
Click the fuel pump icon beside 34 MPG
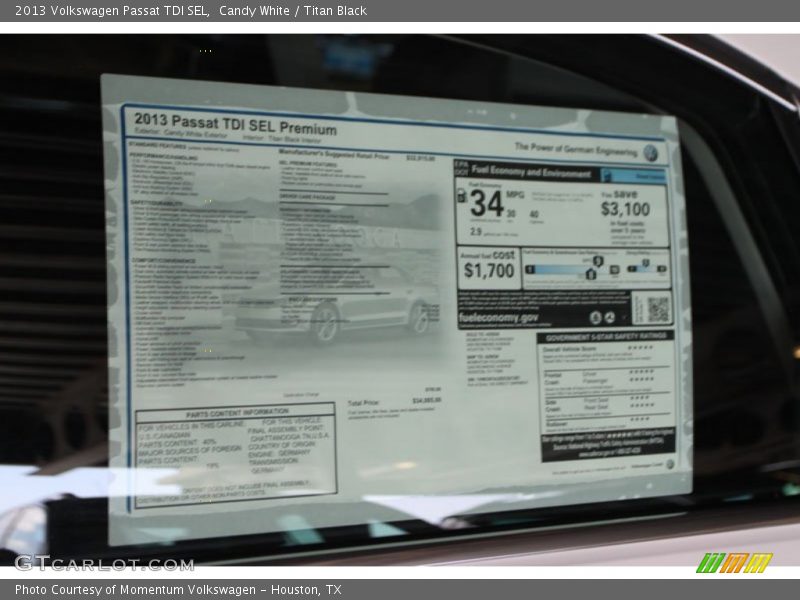462,196
